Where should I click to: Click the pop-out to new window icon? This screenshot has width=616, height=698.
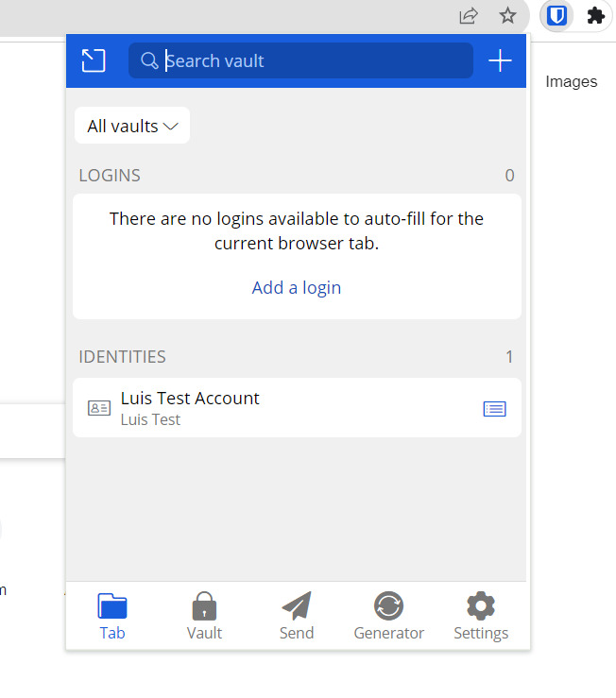coord(94,60)
